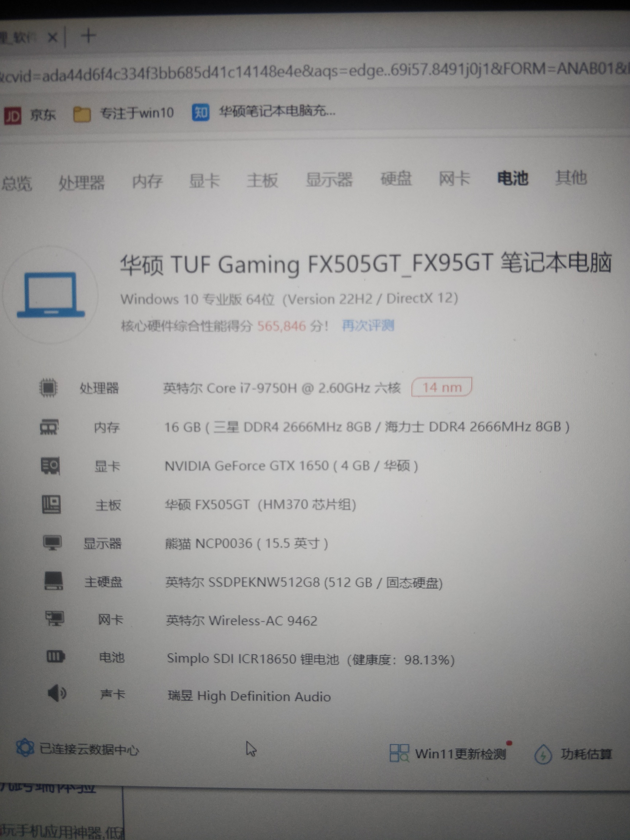Click the large laptop computer icon
The image size is (630, 840).
pos(51,294)
